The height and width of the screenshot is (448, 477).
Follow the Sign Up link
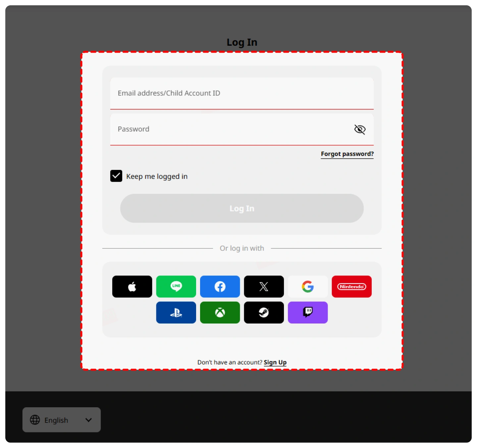[275, 362]
